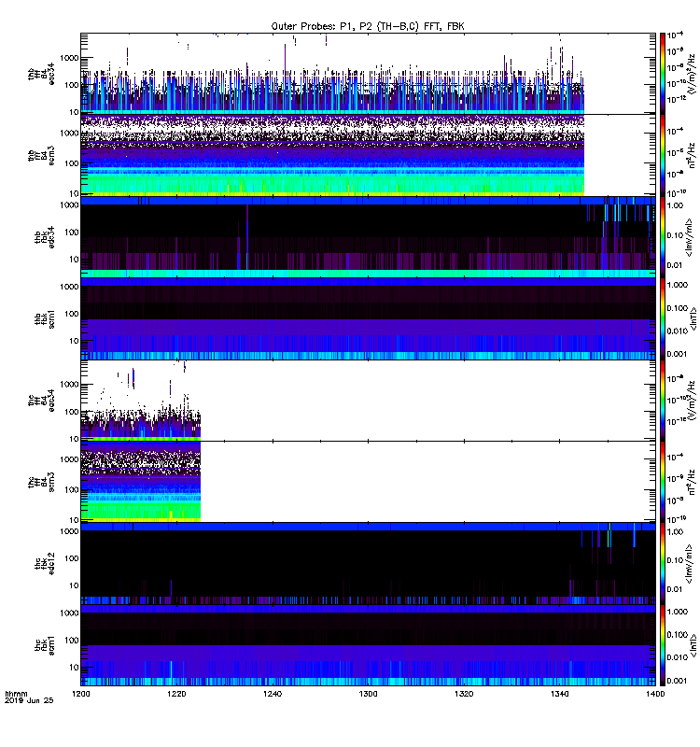Select the 1220 time axis label
The height and width of the screenshot is (747, 700).
[176, 694]
